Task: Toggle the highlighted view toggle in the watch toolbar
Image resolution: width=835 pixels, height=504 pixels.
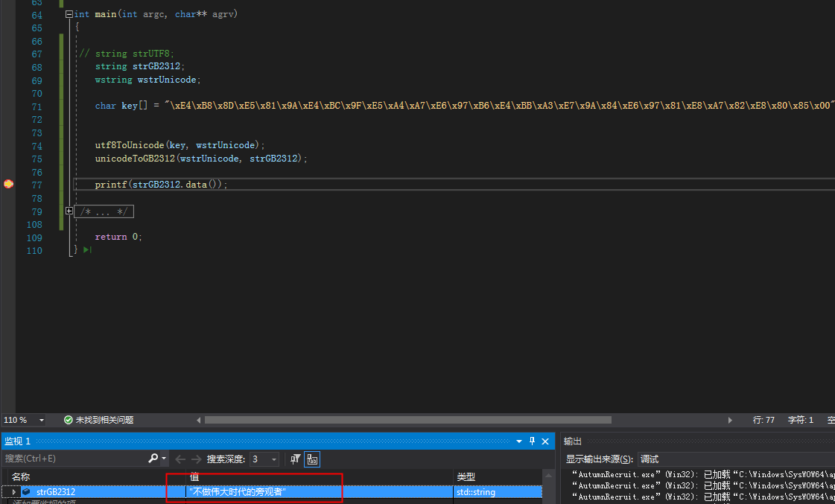Action: coord(312,459)
